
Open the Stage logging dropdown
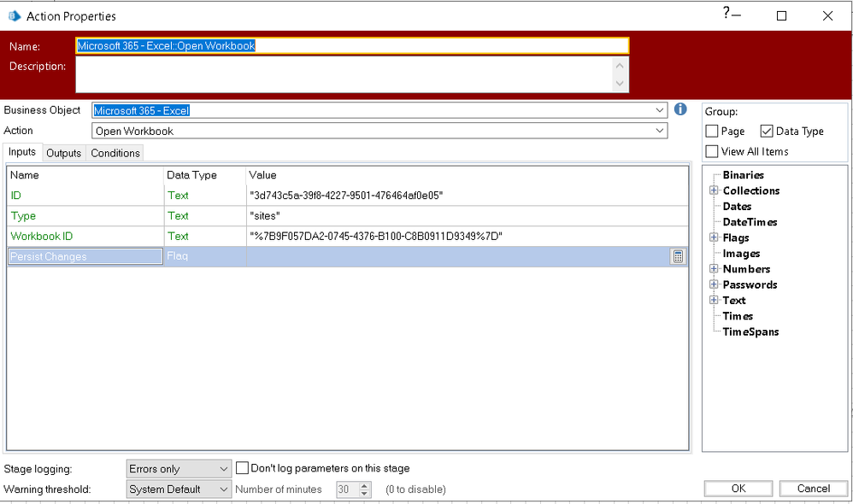click(179, 469)
